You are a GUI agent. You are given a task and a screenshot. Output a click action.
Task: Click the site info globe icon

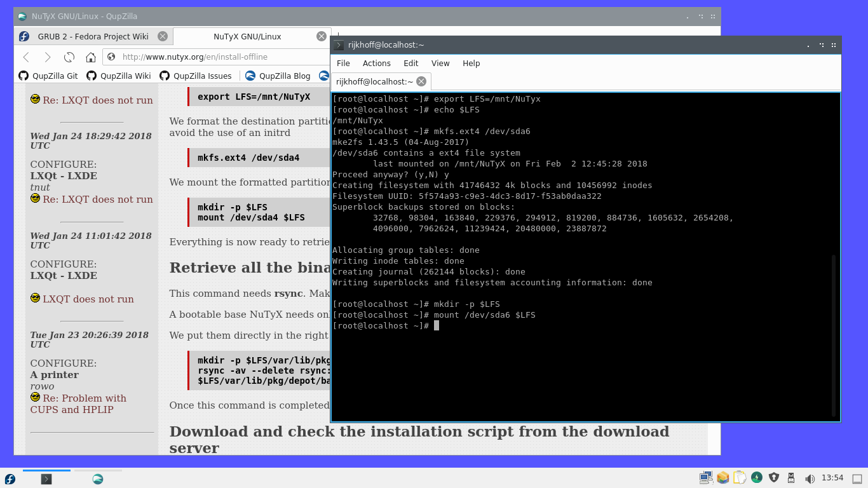[x=111, y=57]
